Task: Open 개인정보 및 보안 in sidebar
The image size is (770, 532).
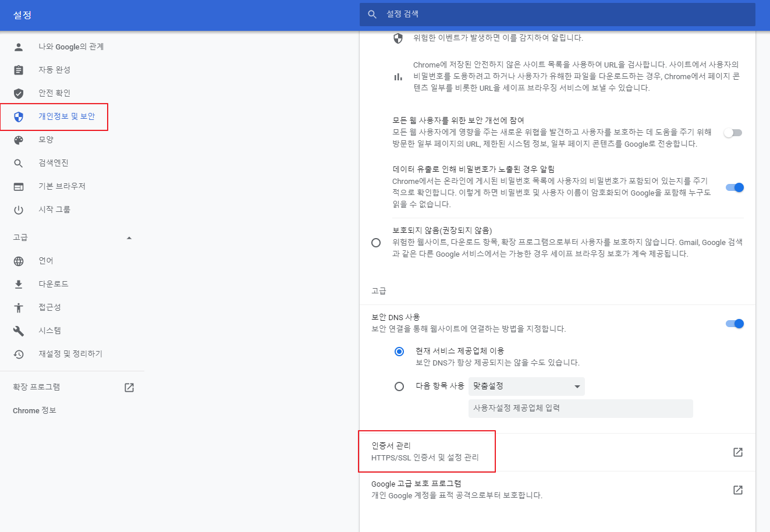Action: point(66,116)
